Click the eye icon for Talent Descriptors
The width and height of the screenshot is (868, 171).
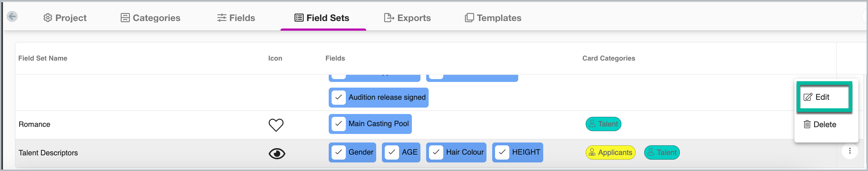tap(277, 153)
